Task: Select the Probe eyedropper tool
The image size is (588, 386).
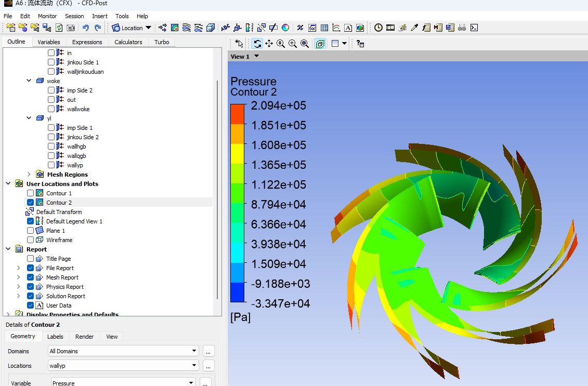Action: click(x=414, y=28)
